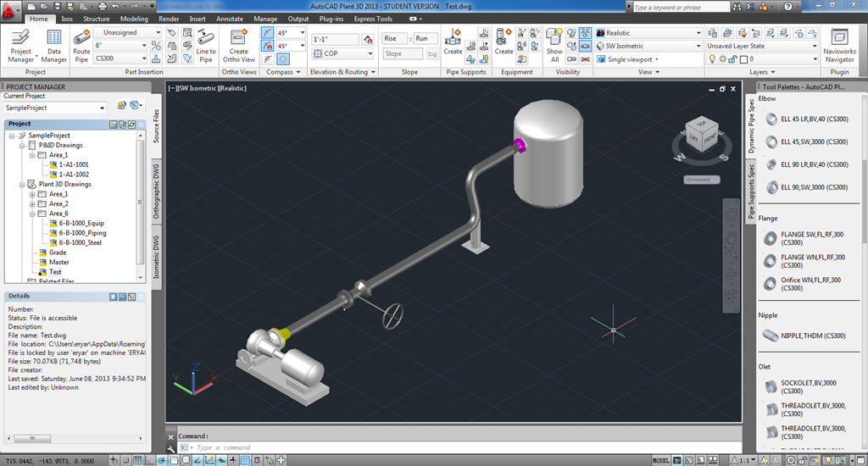Launch Create Ortho View
868x466 pixels.
tap(238, 46)
